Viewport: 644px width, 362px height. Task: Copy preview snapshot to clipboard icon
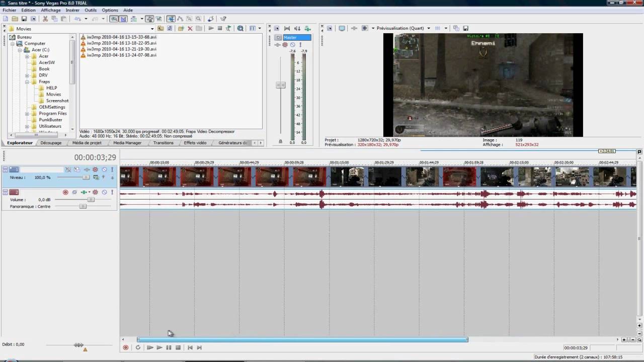click(x=456, y=28)
